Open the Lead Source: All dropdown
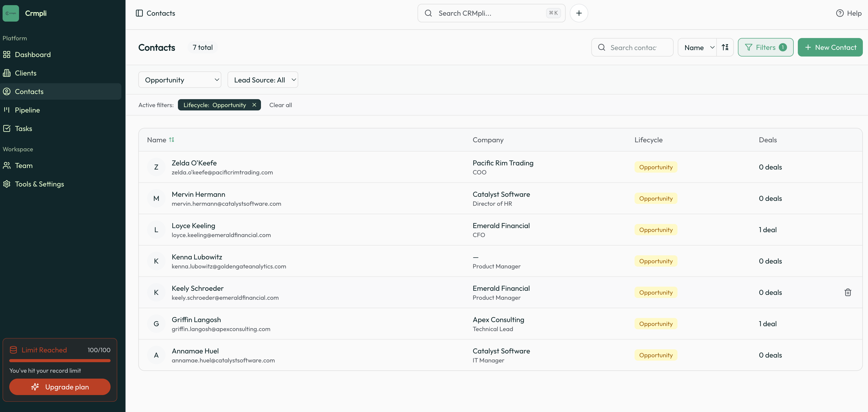This screenshot has height=412, width=868. point(263,79)
